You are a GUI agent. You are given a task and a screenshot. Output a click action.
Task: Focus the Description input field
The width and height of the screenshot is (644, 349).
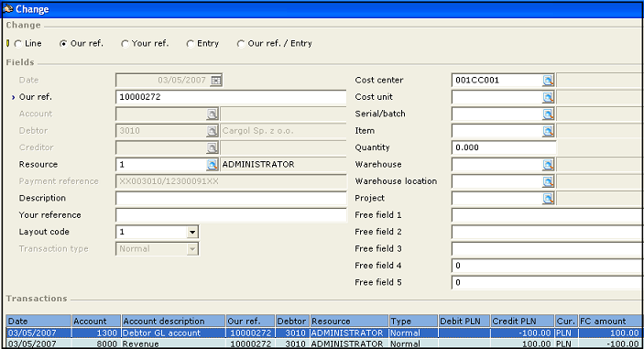[x=231, y=198]
